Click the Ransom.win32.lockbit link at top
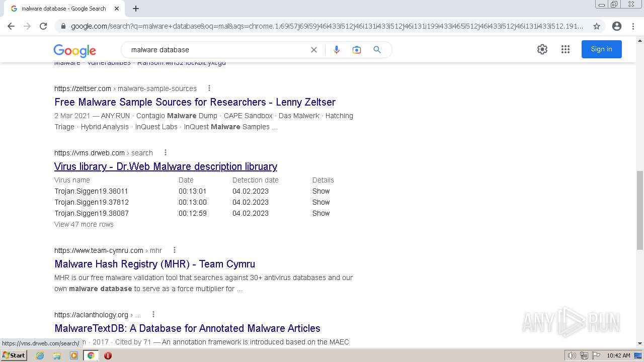The image size is (644, 362). [x=182, y=63]
